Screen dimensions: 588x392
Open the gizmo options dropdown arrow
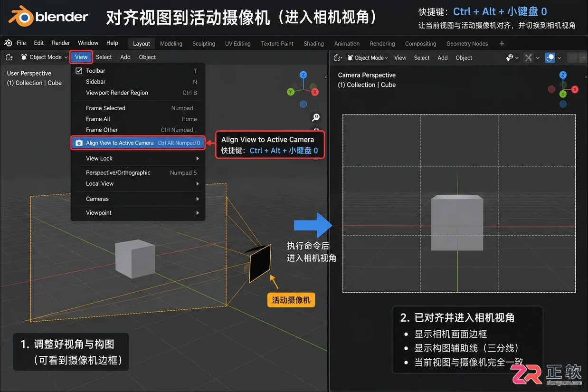(538, 58)
